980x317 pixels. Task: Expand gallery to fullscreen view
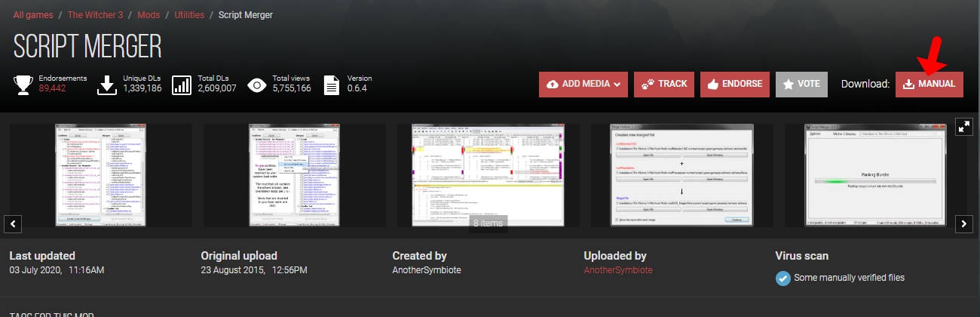point(964,127)
